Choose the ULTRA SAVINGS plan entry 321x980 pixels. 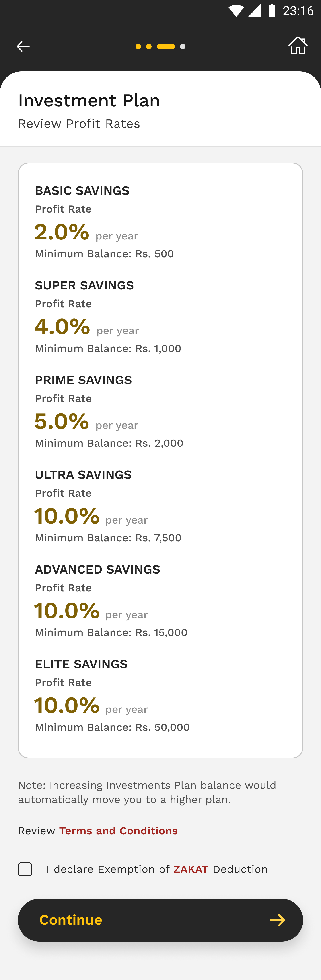83,475
